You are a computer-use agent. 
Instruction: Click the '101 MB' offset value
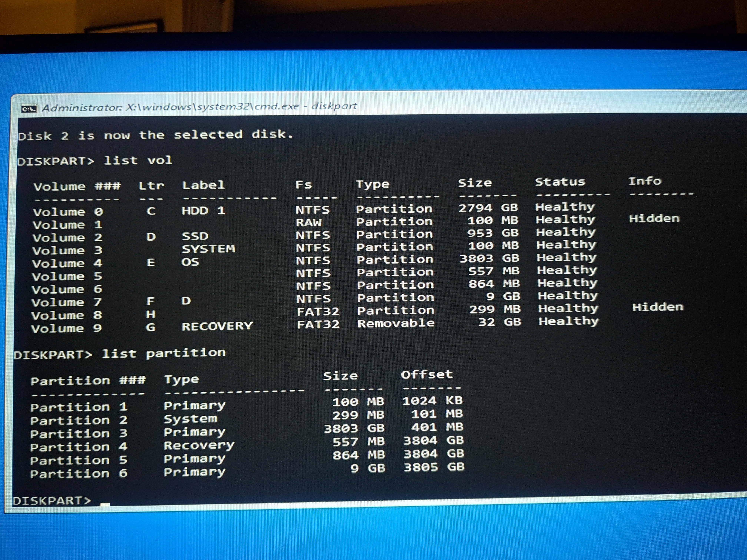437,414
